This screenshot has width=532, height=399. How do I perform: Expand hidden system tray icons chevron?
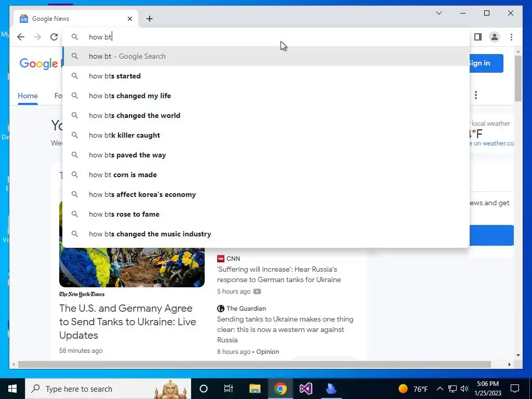click(440, 389)
